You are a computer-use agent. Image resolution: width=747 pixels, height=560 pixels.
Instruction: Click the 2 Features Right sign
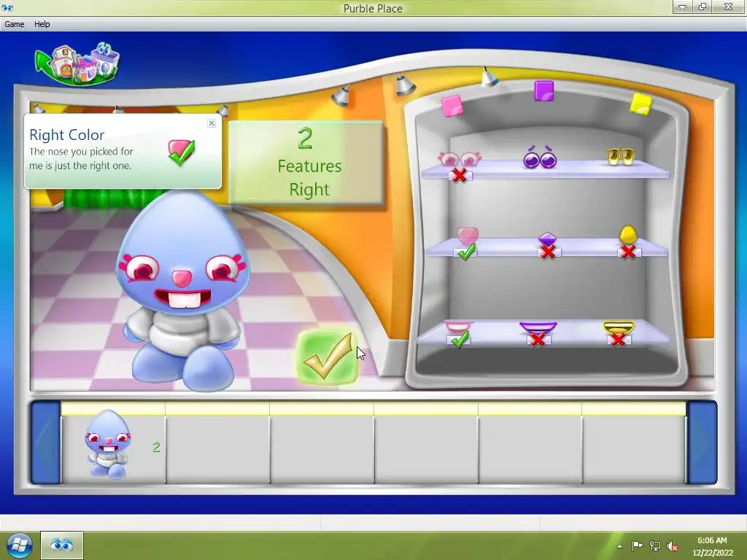[306, 163]
